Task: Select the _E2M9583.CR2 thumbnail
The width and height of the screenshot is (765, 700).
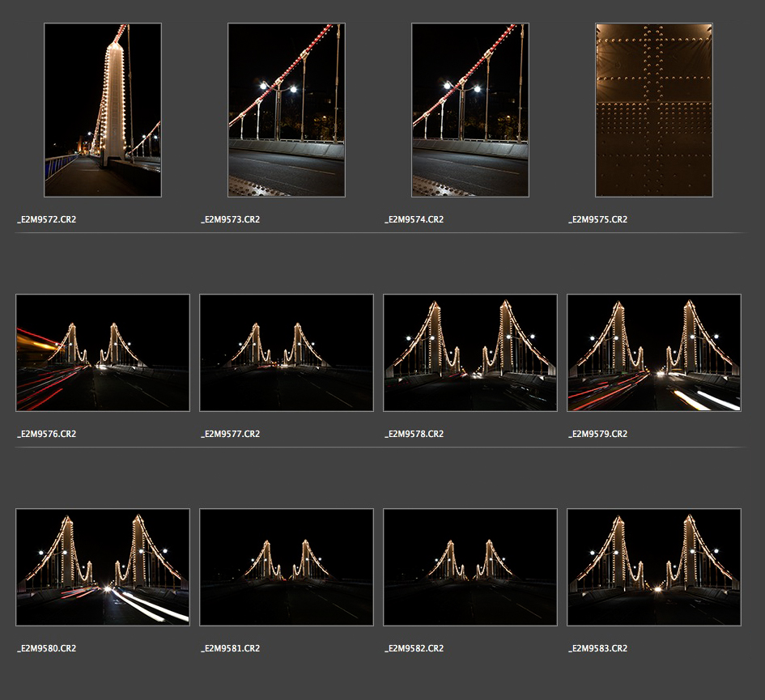Action: tap(654, 567)
